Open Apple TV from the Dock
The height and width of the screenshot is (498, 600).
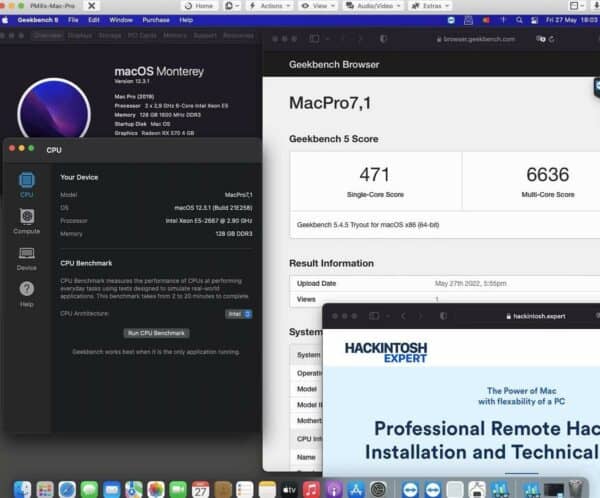[289, 489]
